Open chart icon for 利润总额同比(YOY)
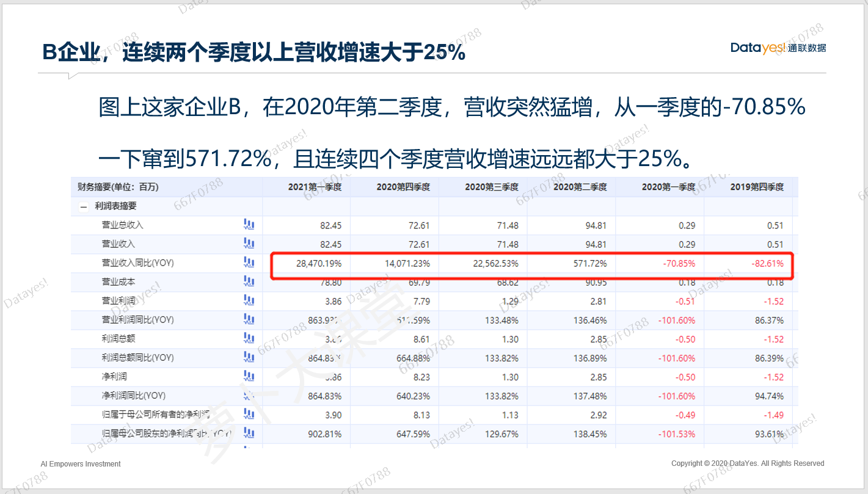868x494 pixels. pyautogui.click(x=249, y=357)
